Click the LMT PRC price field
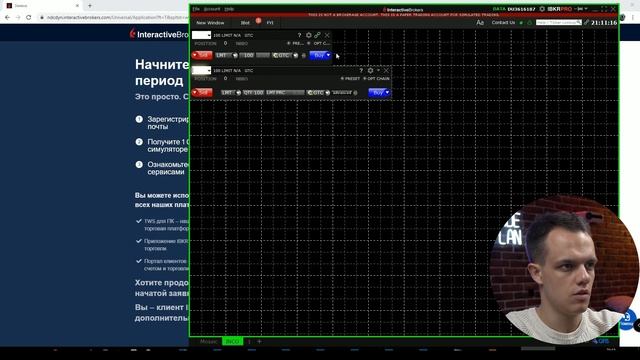 click(x=285, y=93)
